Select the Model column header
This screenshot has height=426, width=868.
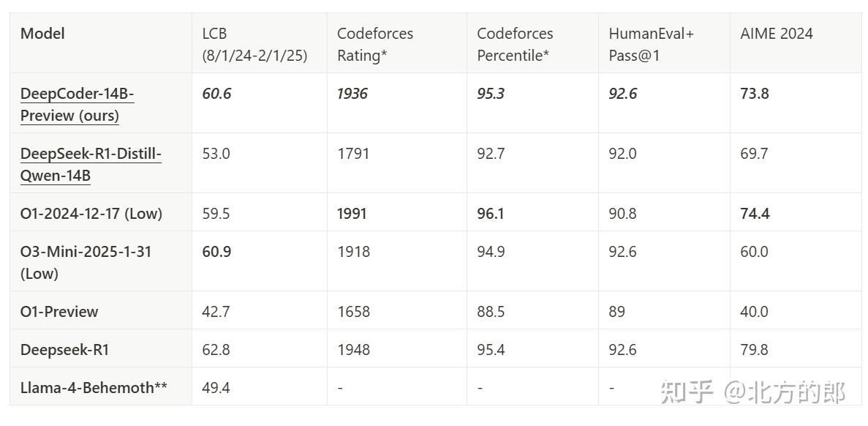click(42, 34)
